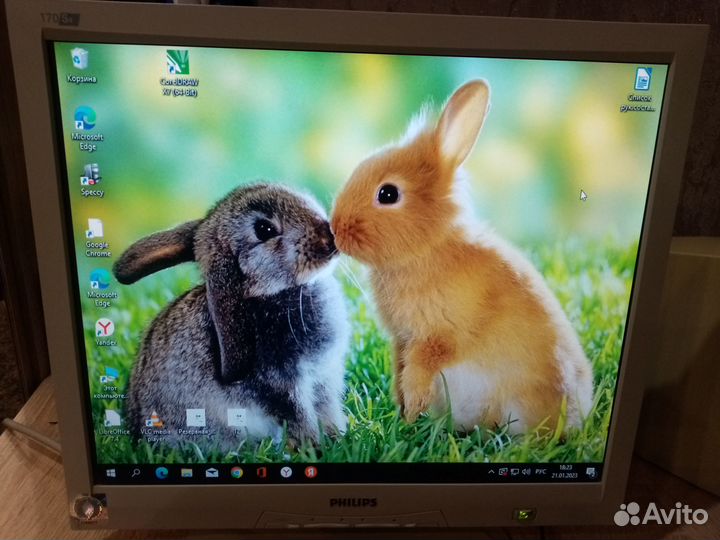Open the red Office icon in the taskbar
The width and height of the screenshot is (720, 540).
click(x=261, y=472)
